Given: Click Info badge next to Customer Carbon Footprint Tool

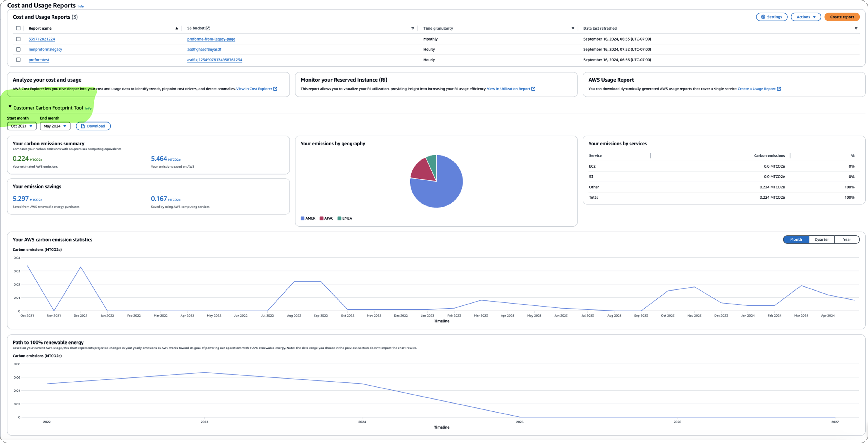Looking at the screenshot, I should (88, 108).
